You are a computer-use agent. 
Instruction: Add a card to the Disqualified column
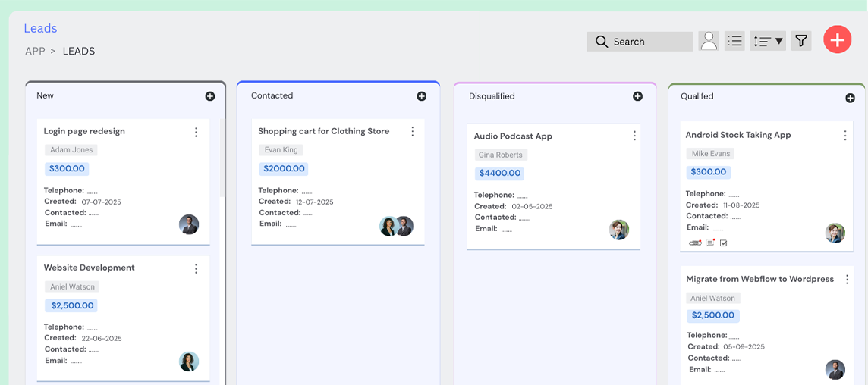tap(637, 96)
